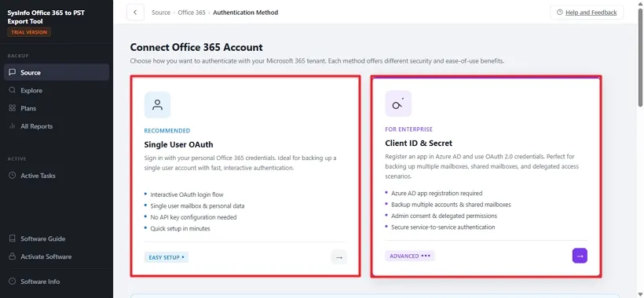Click 'Azure AD app registration required' bullet
The height and width of the screenshot is (298, 644).
pyautogui.click(x=437, y=193)
